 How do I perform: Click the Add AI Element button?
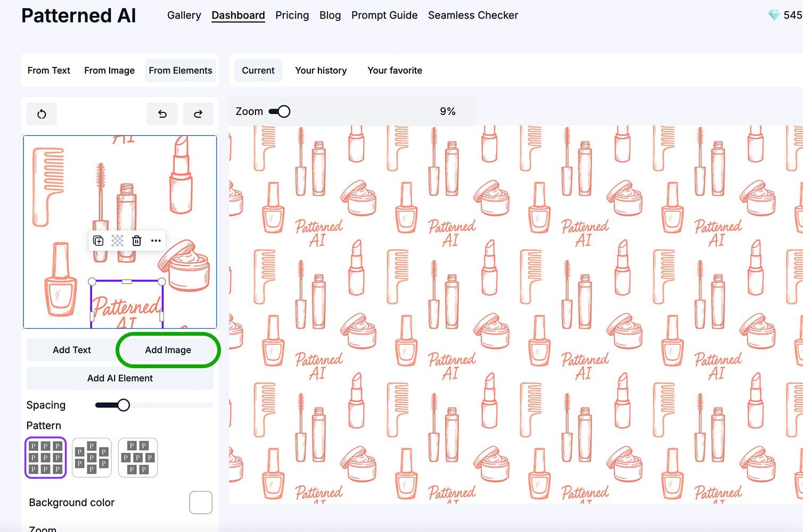coord(120,378)
